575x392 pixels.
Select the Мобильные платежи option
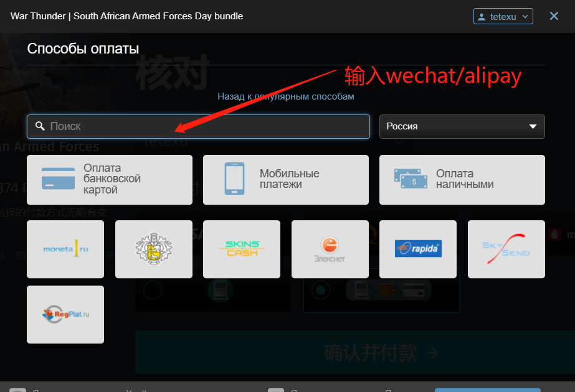point(286,180)
